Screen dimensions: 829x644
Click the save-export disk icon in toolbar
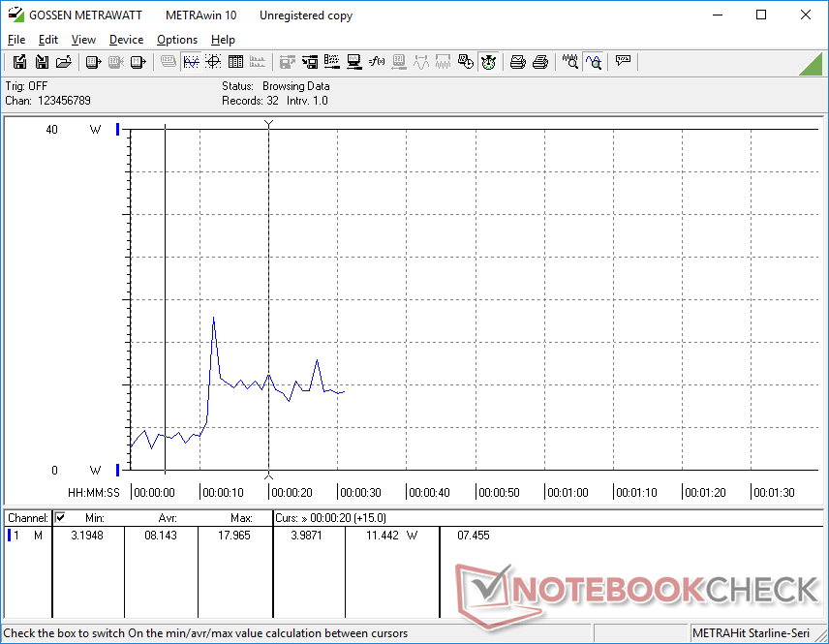pos(19,62)
